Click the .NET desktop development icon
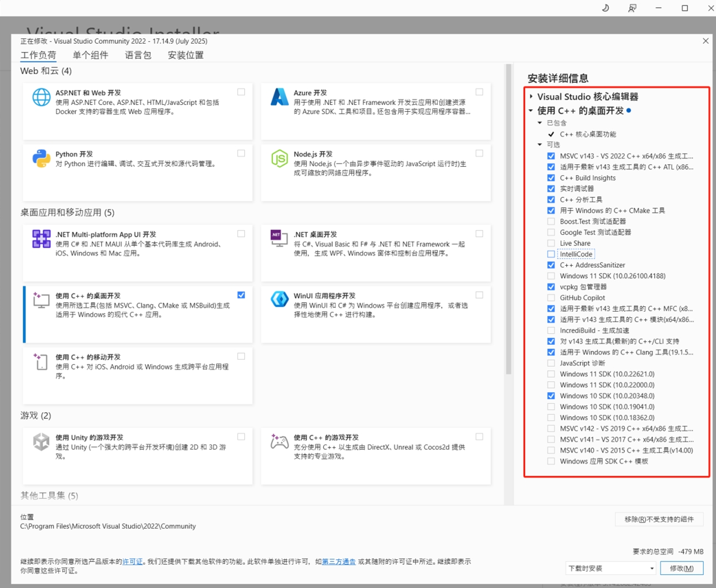 click(280, 239)
